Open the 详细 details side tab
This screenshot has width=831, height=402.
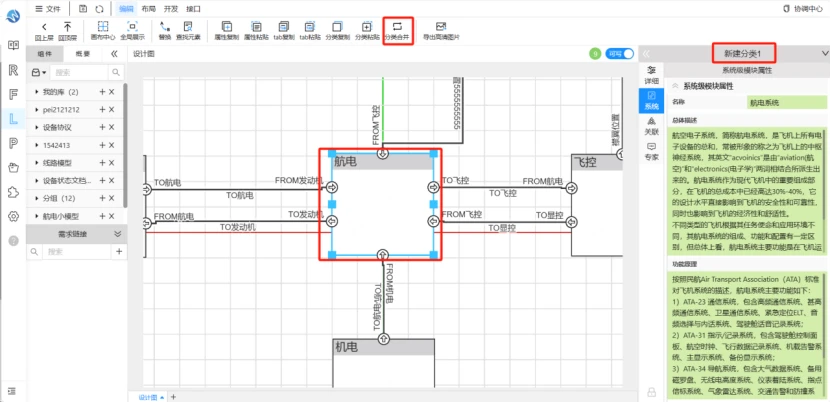651,75
